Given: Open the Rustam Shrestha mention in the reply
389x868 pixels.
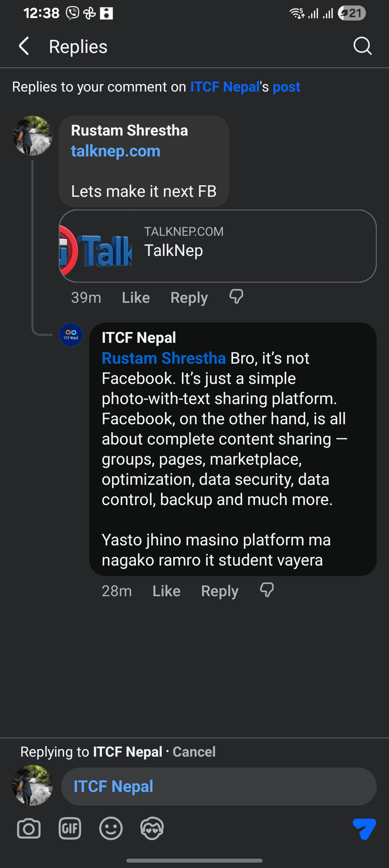Looking at the screenshot, I should (164, 358).
